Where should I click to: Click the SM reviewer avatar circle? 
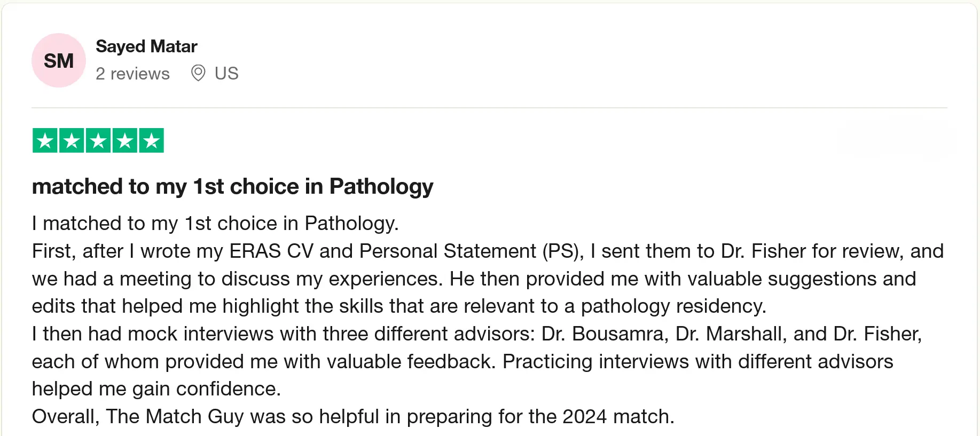coord(59,60)
